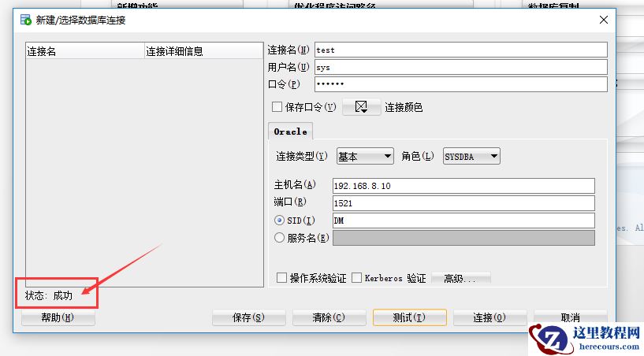644x356 pixels.
Task: Open the 连接类型 dropdown
Action: pyautogui.click(x=365, y=157)
